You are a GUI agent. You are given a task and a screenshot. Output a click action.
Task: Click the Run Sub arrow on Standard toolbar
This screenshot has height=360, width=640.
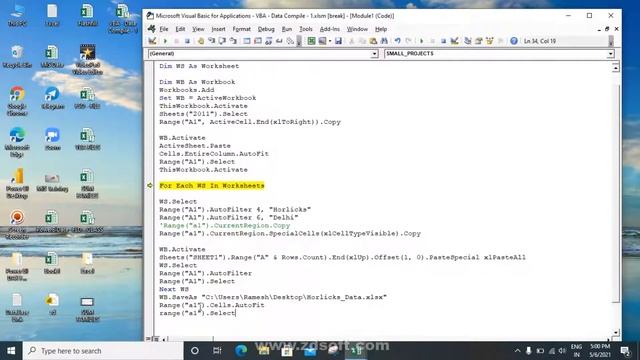coord(422,41)
